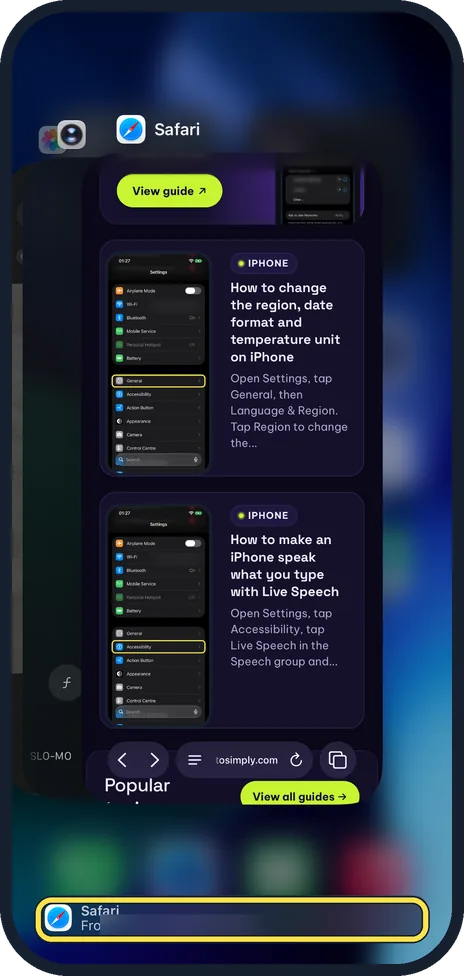Image resolution: width=464 pixels, height=976 pixels.
Task: Click the Popular heading text
Action: pos(137,785)
